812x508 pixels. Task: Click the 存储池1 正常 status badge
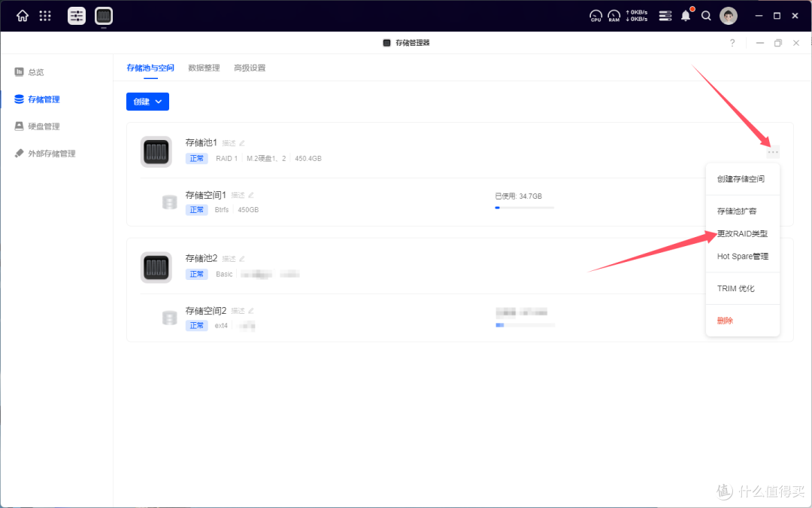point(197,158)
